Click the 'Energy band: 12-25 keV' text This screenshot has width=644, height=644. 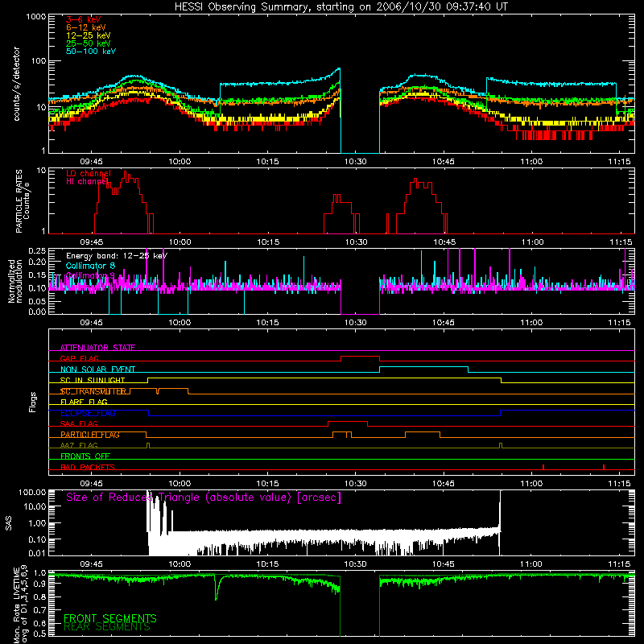(x=117, y=256)
